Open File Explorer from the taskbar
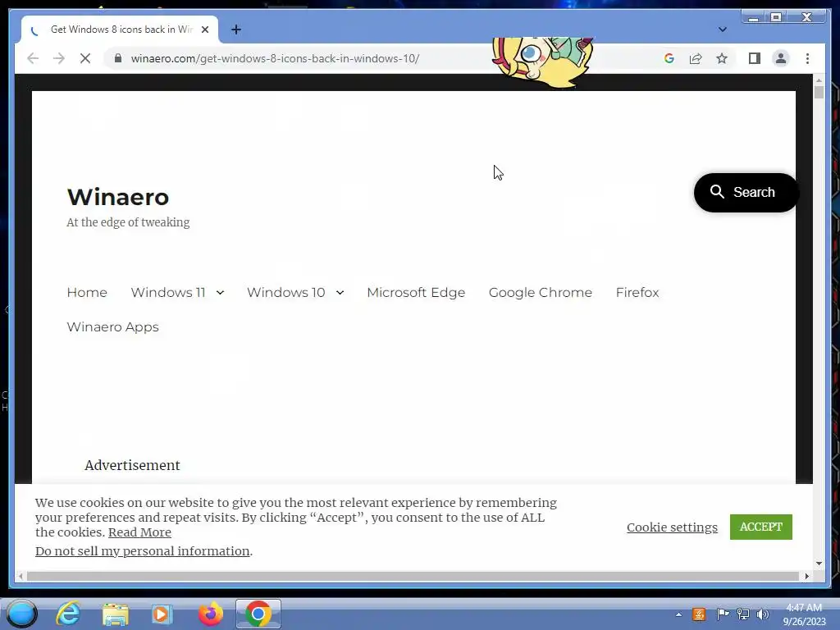Image resolution: width=840 pixels, height=630 pixels. coord(115,614)
